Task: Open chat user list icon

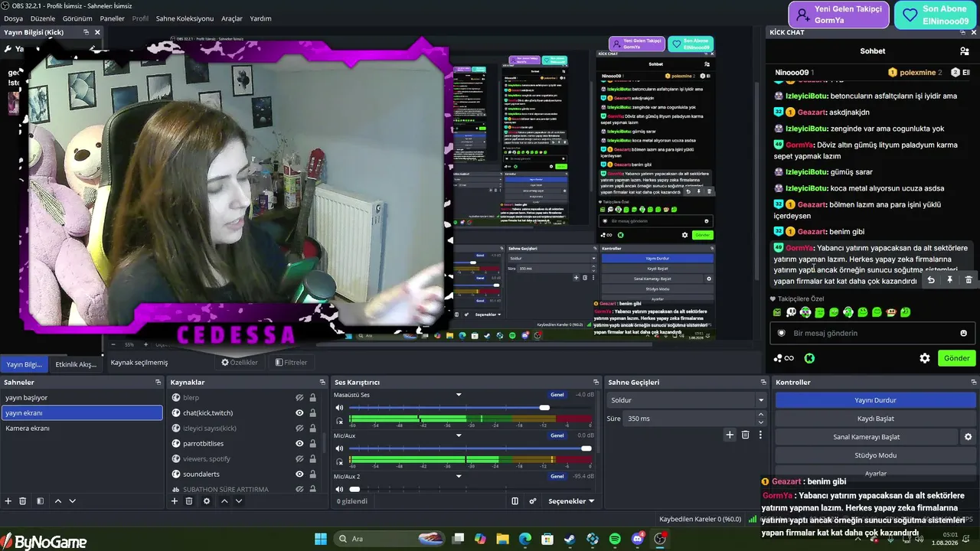Action: coord(965,51)
